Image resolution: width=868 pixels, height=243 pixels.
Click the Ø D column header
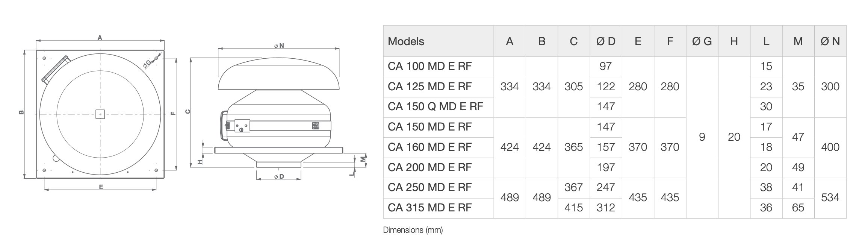(x=606, y=41)
